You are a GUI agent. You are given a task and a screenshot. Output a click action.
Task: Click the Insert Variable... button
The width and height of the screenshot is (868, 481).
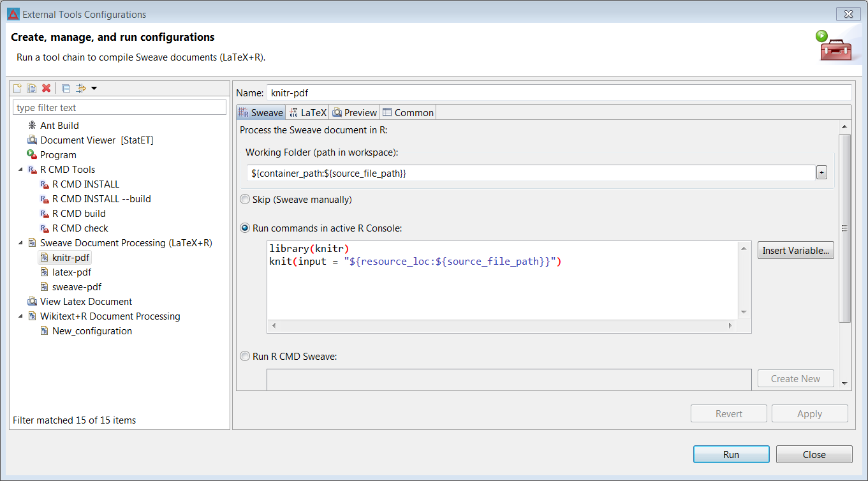(x=796, y=251)
